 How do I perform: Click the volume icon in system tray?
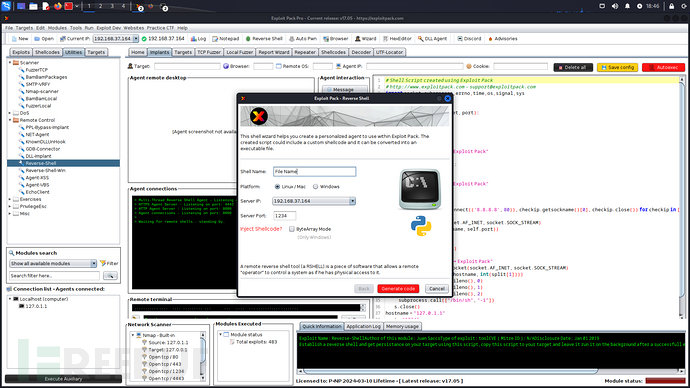click(615, 6)
